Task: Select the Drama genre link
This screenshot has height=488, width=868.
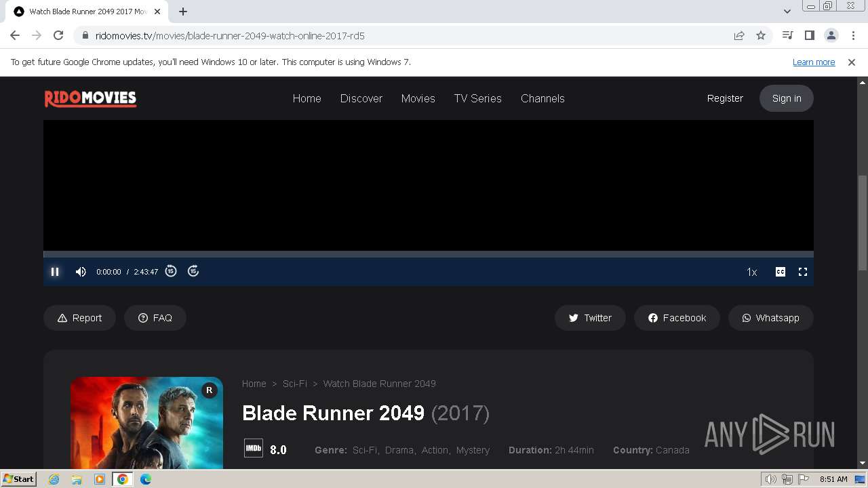Action: pyautogui.click(x=399, y=450)
